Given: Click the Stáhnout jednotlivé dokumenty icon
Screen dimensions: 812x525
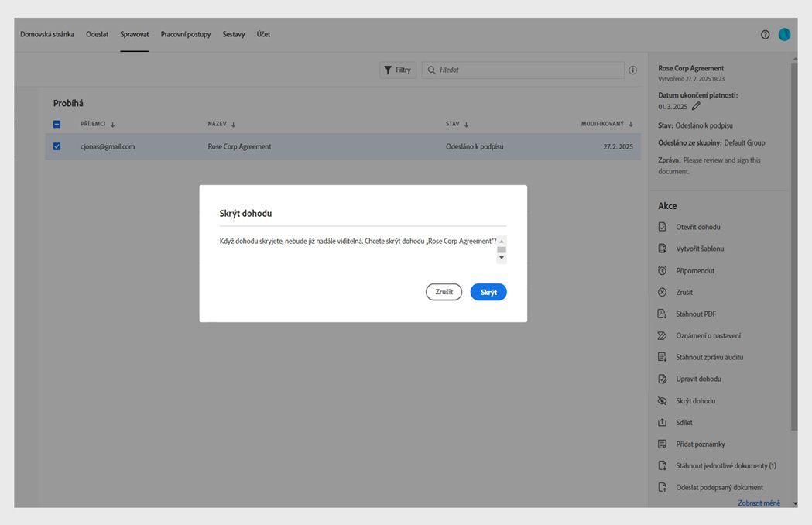Looking at the screenshot, I should (662, 465).
